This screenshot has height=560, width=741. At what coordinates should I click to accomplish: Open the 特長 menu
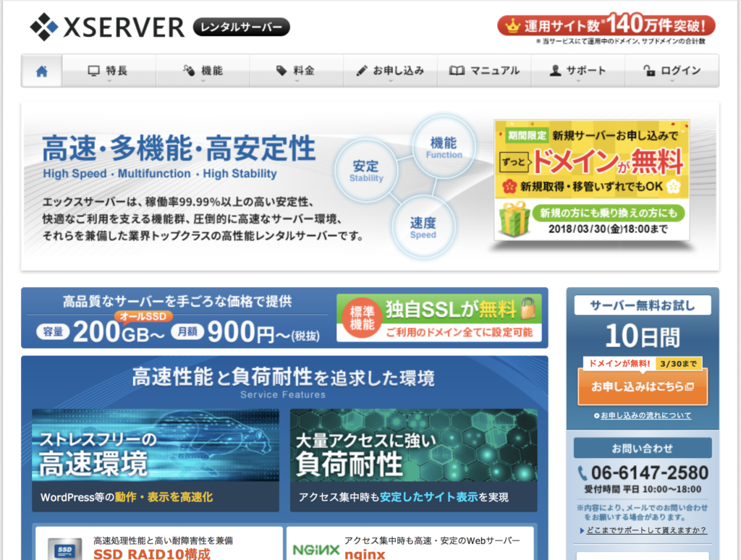pos(109,71)
